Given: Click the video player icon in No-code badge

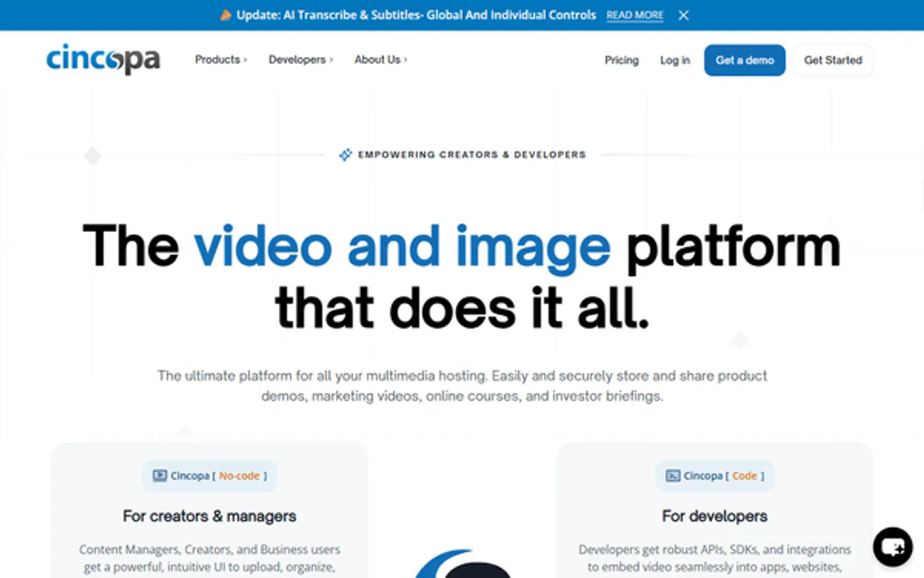Looking at the screenshot, I should tap(160, 476).
